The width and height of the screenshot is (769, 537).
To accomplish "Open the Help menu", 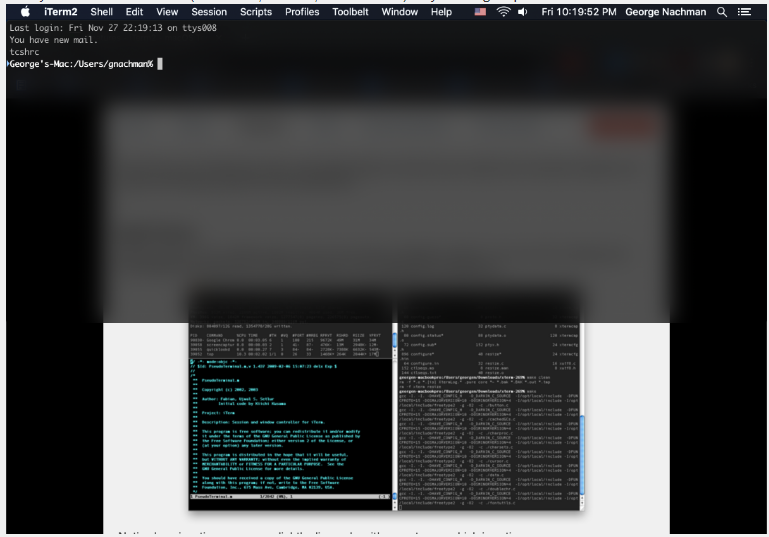I will tap(441, 12).
